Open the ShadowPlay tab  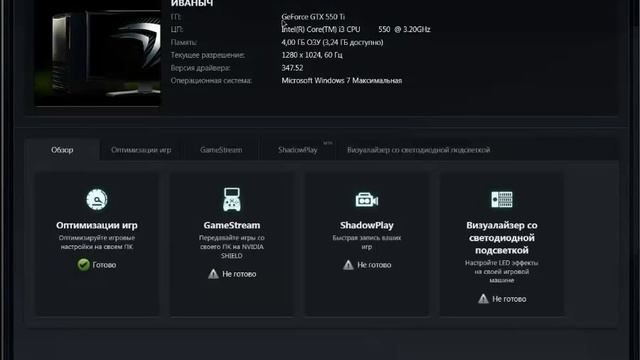298,150
